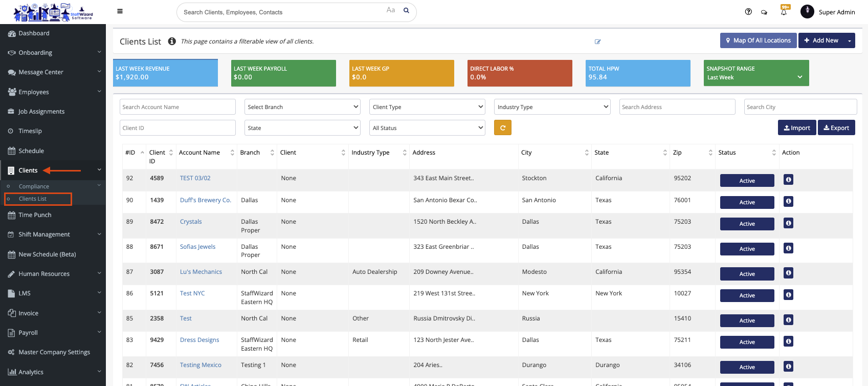Expand the Snapshot Range dropdown
The image size is (868, 386).
(x=756, y=77)
